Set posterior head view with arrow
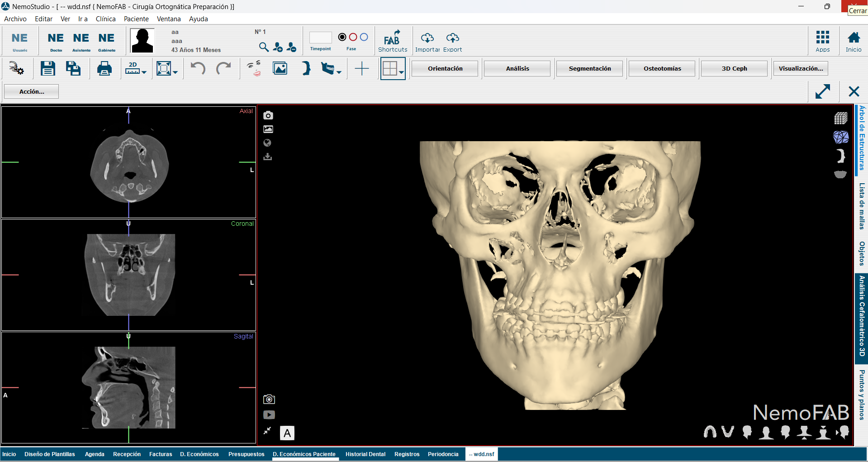This screenshot has height=462, width=868. coord(843,432)
